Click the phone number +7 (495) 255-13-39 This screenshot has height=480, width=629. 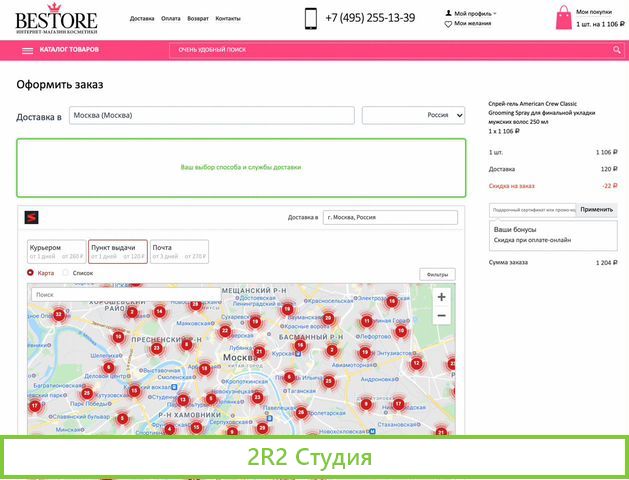tap(370, 18)
